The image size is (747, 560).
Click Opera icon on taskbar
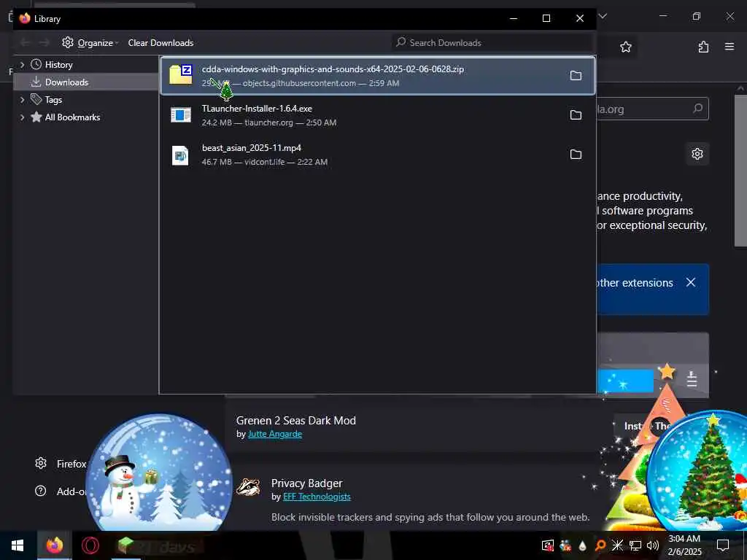pyautogui.click(x=90, y=545)
